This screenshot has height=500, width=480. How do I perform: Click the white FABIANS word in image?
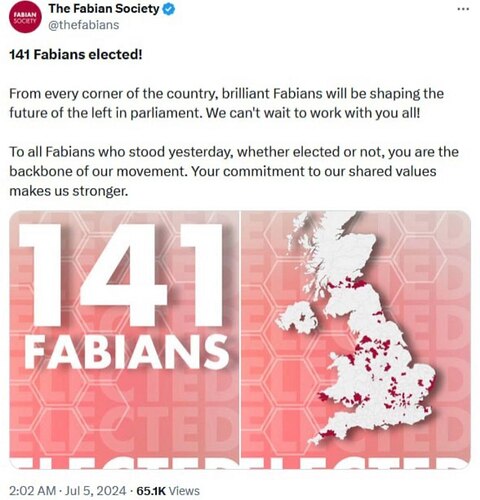[127, 352]
